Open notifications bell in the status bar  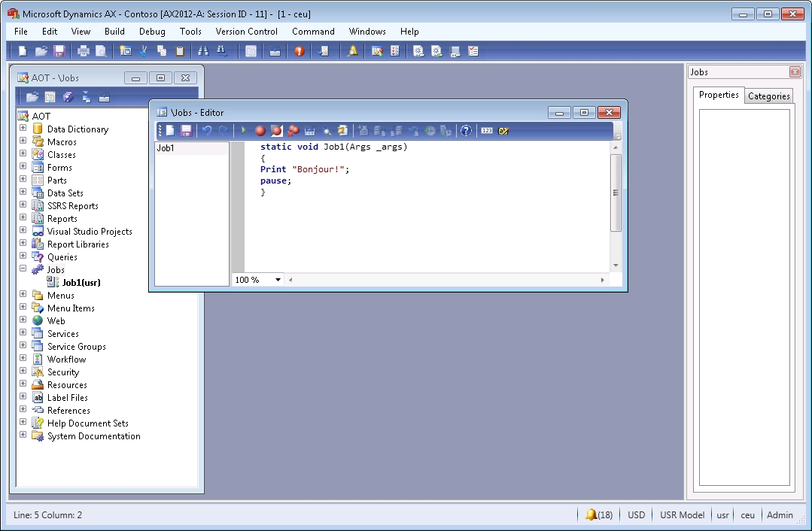[592, 515]
